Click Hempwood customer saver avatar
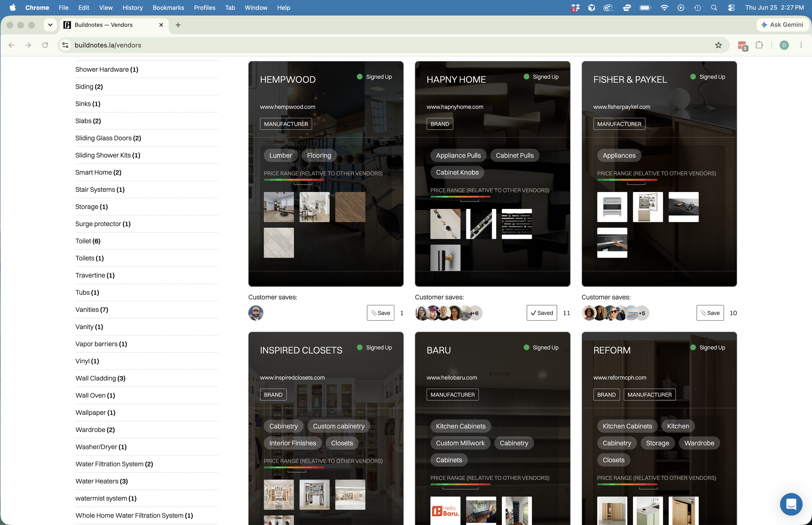The image size is (812, 525). tap(256, 313)
